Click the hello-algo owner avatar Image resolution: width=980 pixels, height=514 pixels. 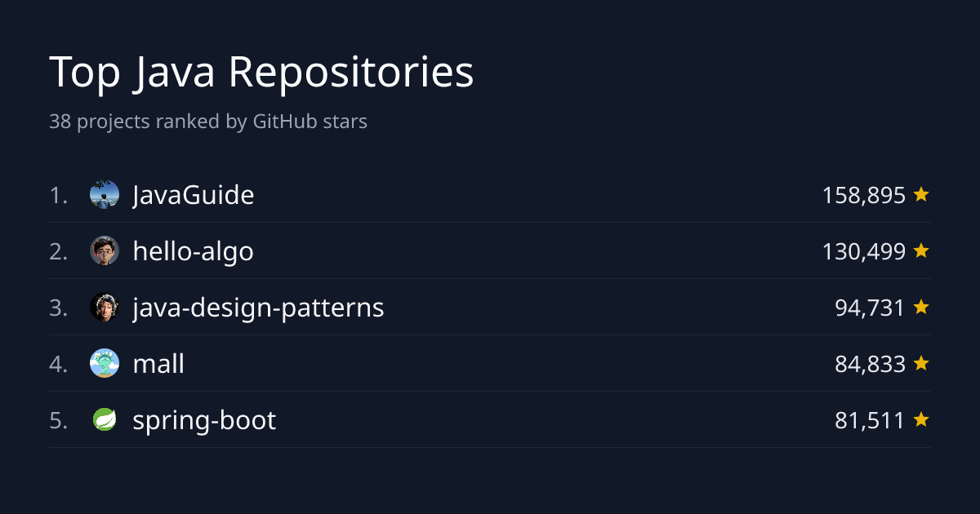[105, 251]
